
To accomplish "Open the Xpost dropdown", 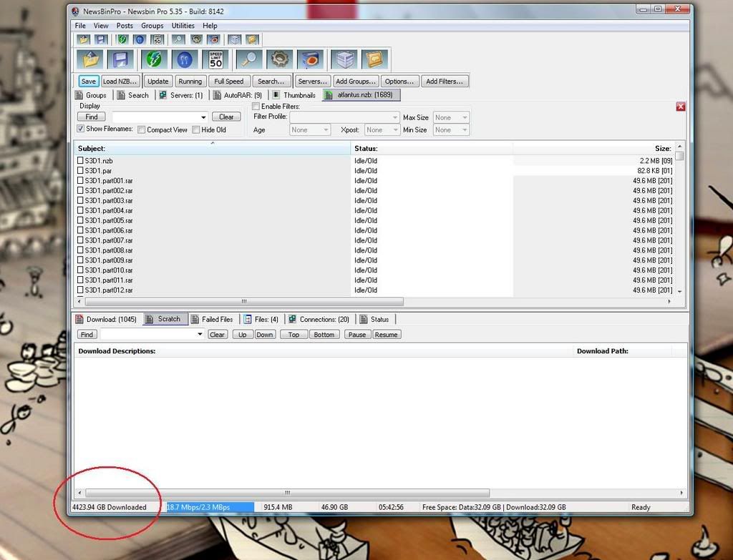I will (395, 130).
